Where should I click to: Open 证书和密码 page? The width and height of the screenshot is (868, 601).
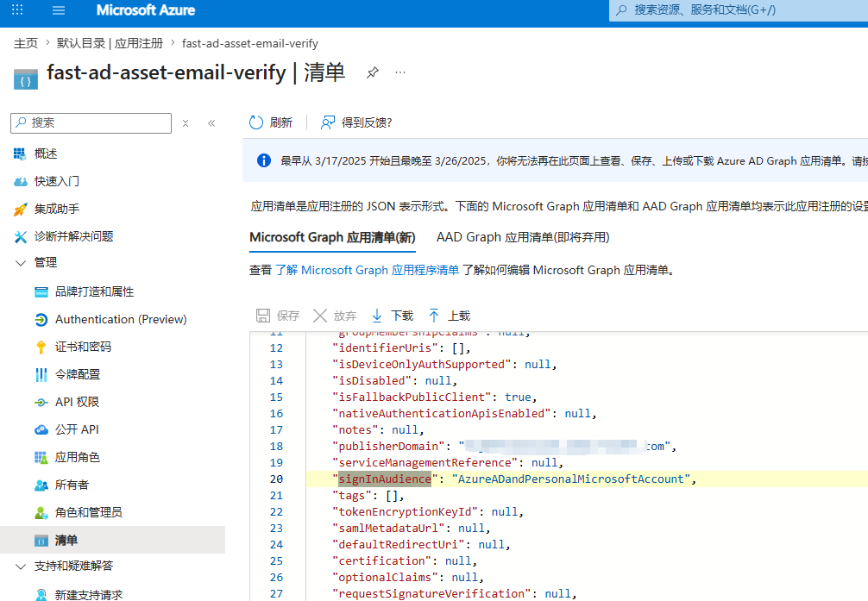click(x=83, y=347)
